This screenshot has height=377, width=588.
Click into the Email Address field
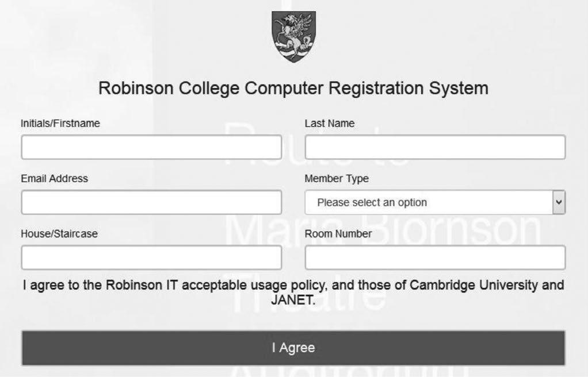pos(151,202)
